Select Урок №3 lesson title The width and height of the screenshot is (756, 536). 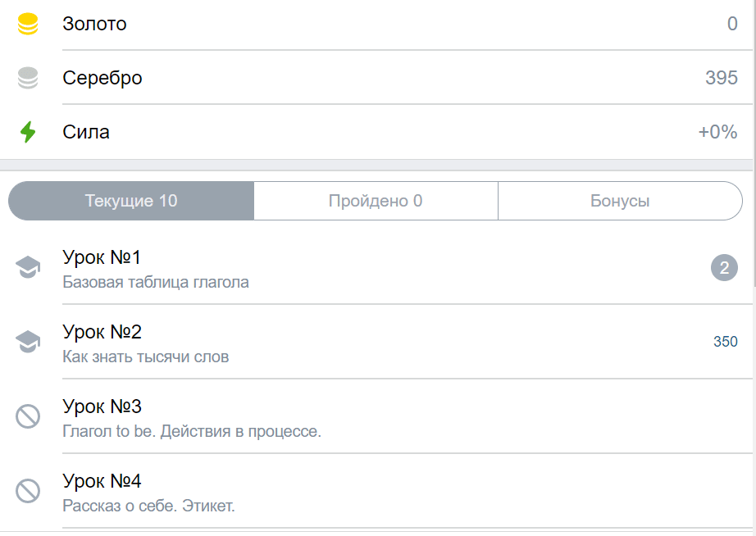[x=102, y=407]
